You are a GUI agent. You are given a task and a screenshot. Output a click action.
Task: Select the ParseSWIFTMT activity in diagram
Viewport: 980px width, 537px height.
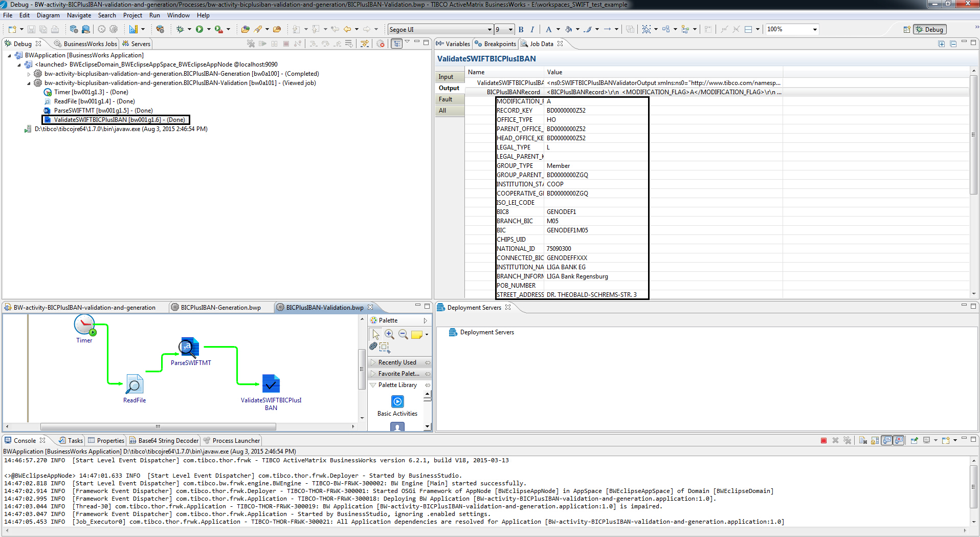[189, 348]
